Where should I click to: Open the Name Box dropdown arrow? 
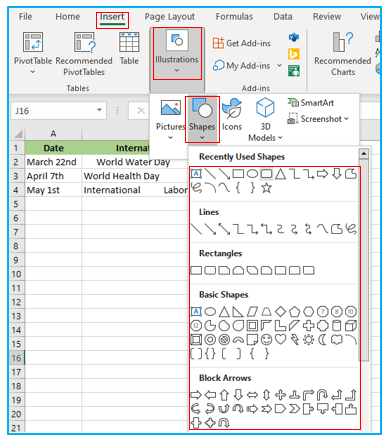coord(99,110)
